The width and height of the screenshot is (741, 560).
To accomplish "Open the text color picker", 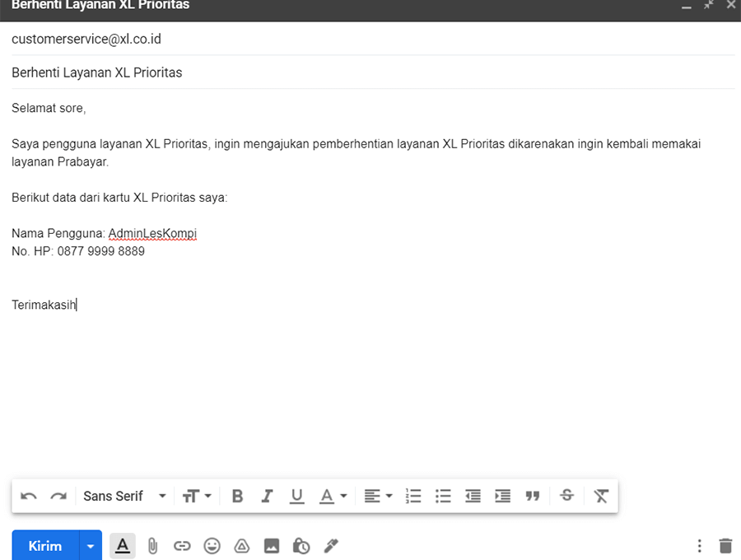I will (x=333, y=497).
